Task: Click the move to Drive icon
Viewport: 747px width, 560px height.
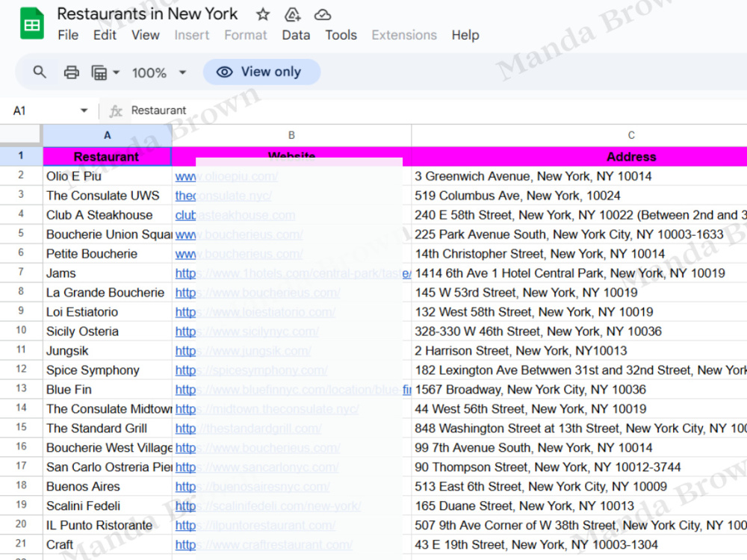Action: click(x=293, y=15)
